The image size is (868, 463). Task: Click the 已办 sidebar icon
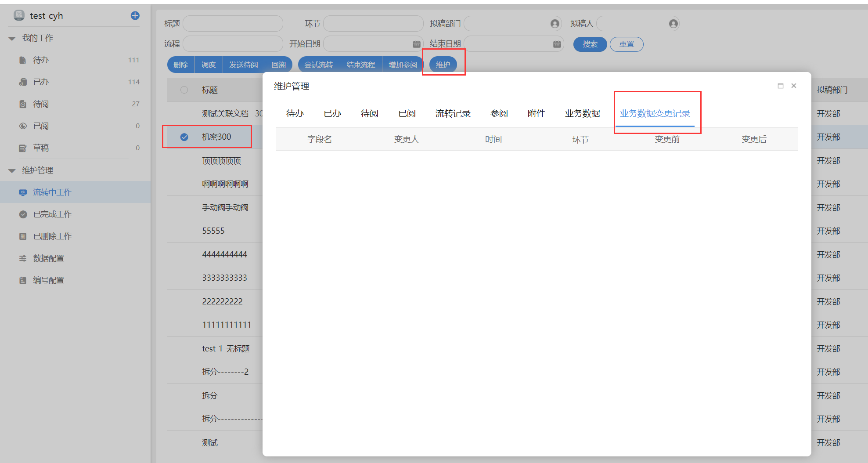click(x=23, y=82)
